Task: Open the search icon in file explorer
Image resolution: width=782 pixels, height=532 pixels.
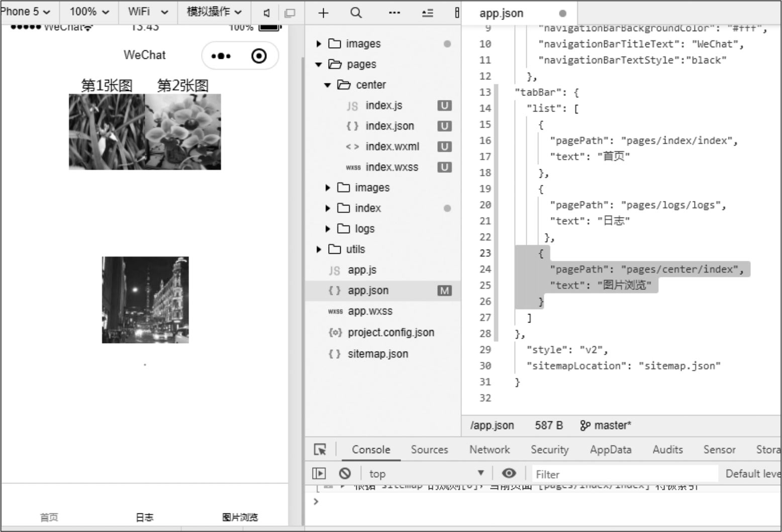Action: pos(356,13)
